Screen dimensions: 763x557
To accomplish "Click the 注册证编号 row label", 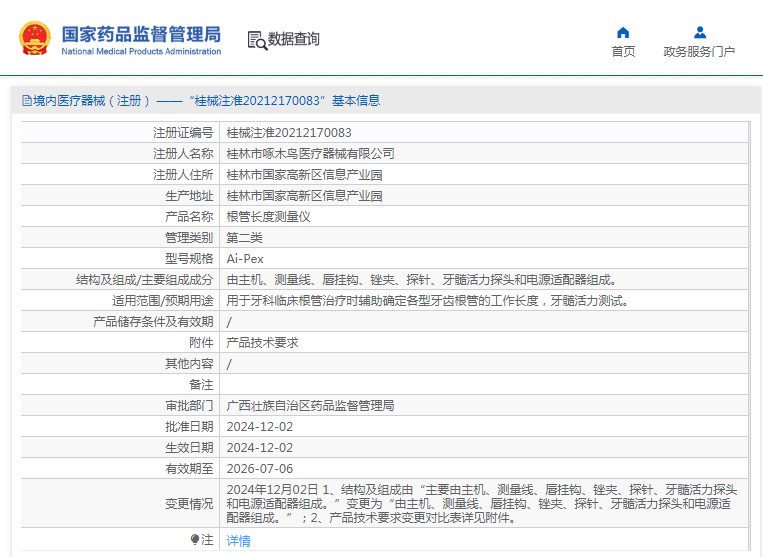I will [x=183, y=132].
